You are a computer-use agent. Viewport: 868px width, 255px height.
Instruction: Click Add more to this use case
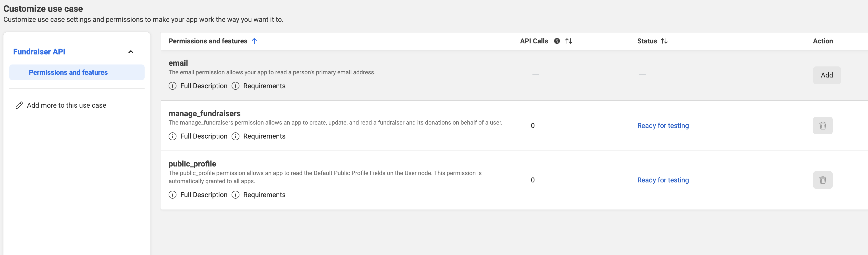pos(66,105)
